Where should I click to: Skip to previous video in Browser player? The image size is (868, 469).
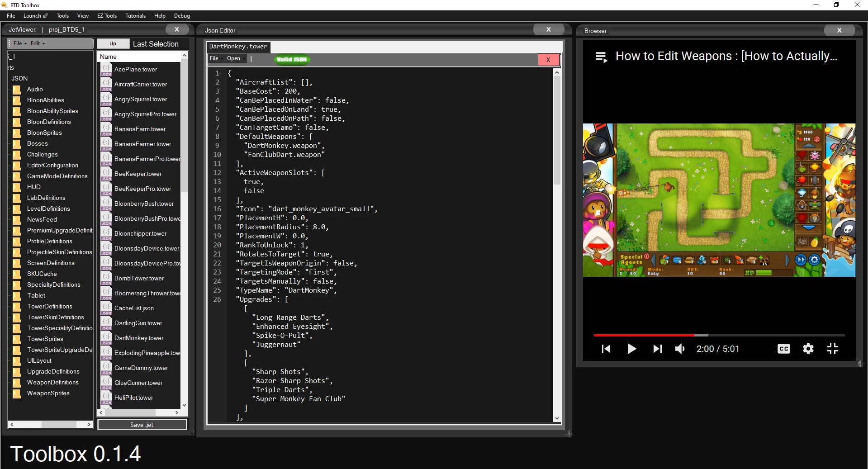coord(606,349)
